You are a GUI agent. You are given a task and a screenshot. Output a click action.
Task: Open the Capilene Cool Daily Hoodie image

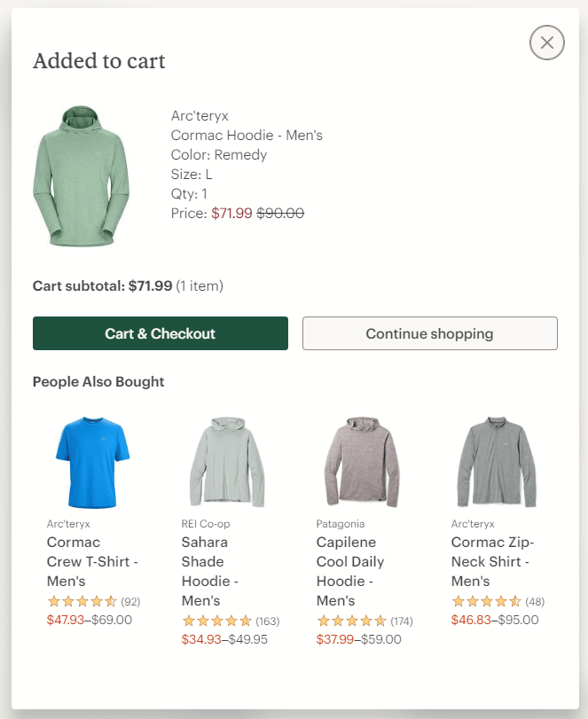[x=362, y=462]
